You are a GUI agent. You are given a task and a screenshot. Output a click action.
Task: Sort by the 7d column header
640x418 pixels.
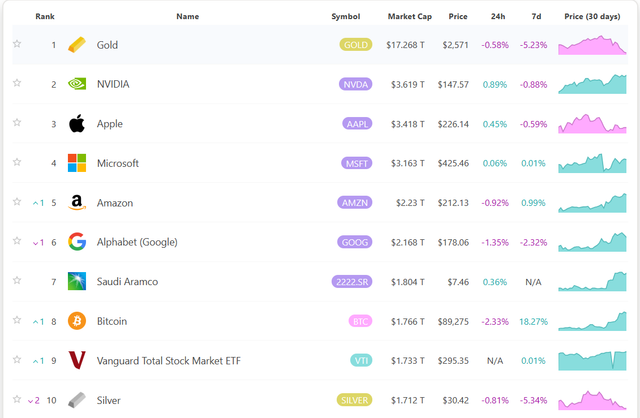(536, 16)
